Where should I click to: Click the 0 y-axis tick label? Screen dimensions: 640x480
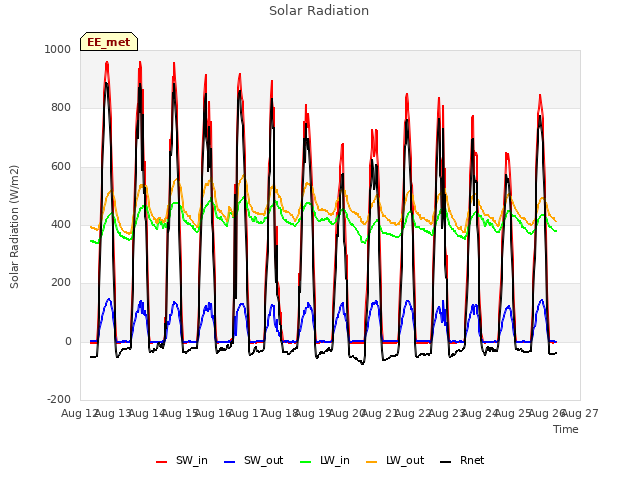click(68, 342)
